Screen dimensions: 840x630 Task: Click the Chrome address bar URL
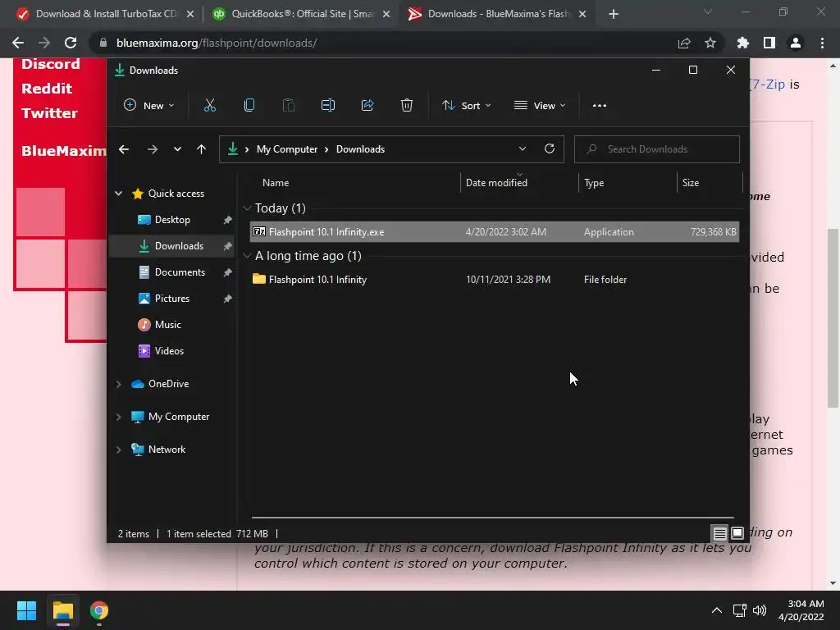point(217,43)
